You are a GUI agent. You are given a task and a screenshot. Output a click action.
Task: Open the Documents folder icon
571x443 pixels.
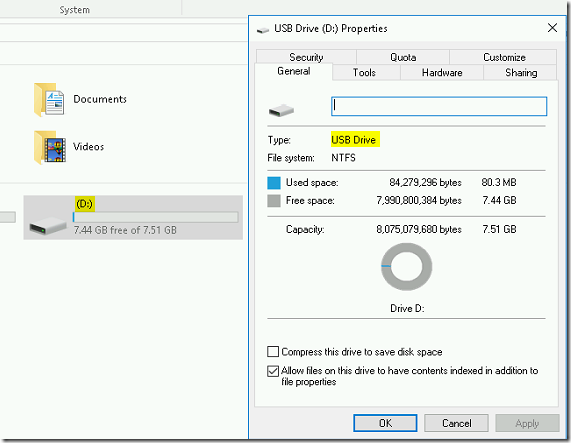tap(49, 100)
